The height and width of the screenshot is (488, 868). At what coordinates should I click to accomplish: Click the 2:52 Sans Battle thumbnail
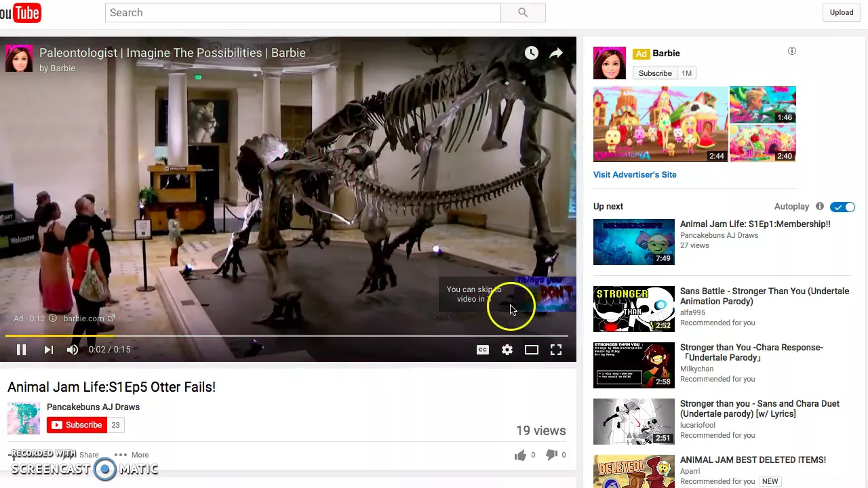click(634, 309)
